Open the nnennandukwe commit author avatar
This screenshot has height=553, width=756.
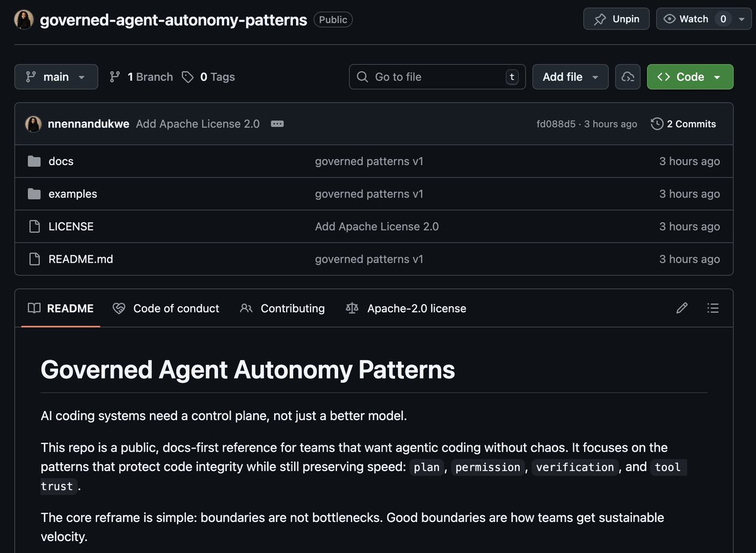click(x=33, y=124)
